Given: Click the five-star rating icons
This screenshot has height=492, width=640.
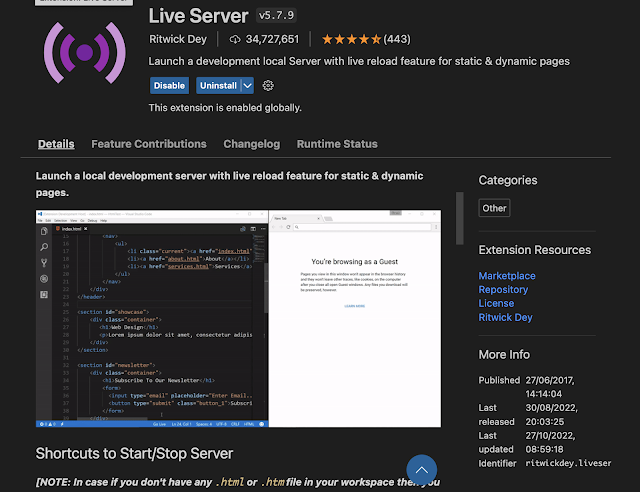Looking at the screenshot, I should click(x=351, y=39).
